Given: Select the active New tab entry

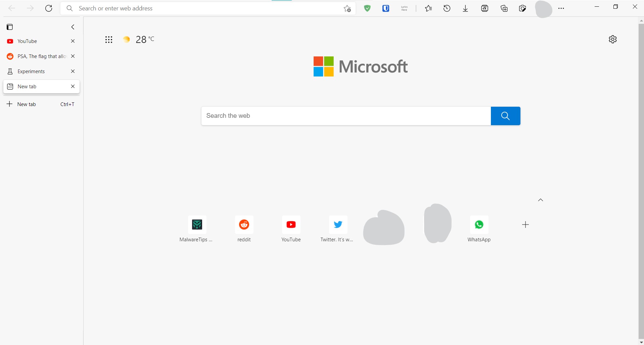Looking at the screenshot, I should 41,87.
